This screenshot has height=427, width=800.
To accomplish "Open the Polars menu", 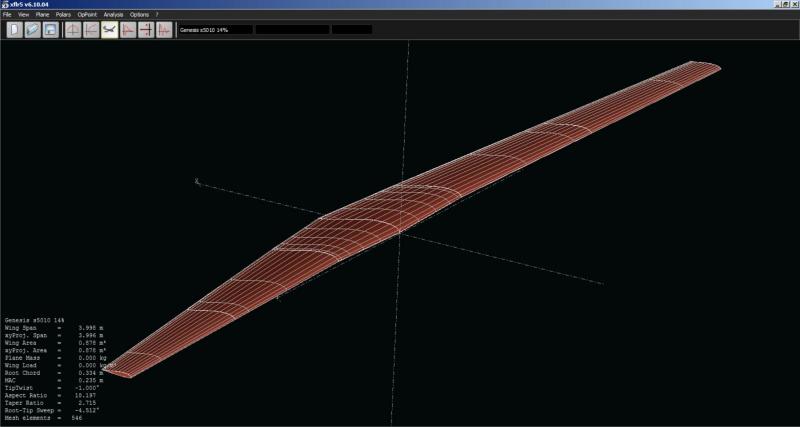I will 64,15.
